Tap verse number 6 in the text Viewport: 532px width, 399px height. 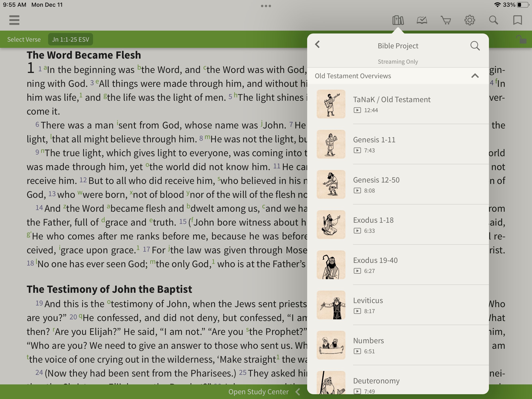tap(37, 124)
